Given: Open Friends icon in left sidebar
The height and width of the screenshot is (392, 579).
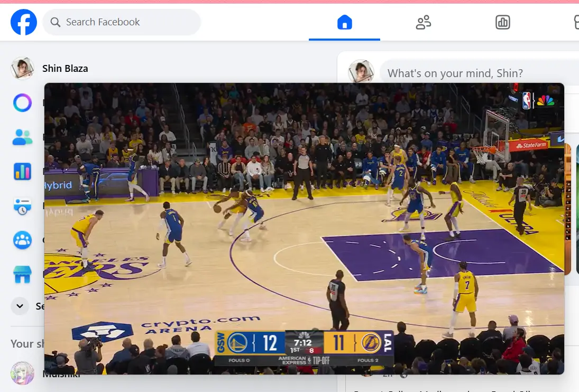Looking at the screenshot, I should (x=23, y=137).
